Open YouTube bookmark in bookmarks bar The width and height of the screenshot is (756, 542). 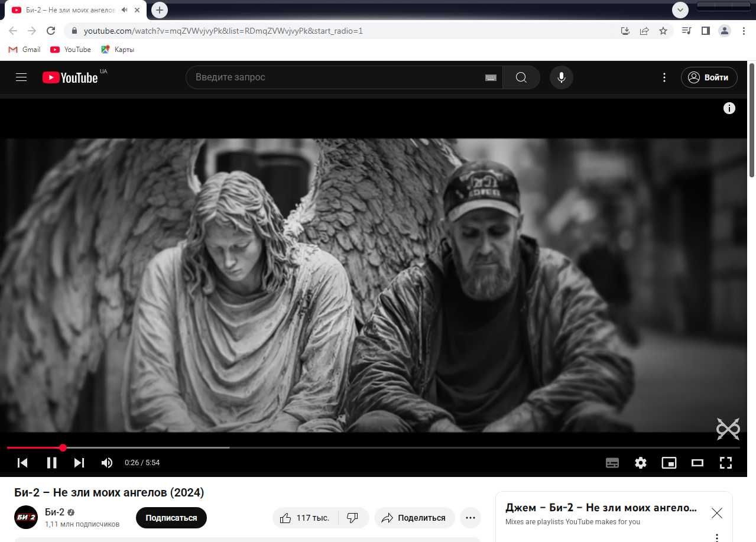(71, 50)
